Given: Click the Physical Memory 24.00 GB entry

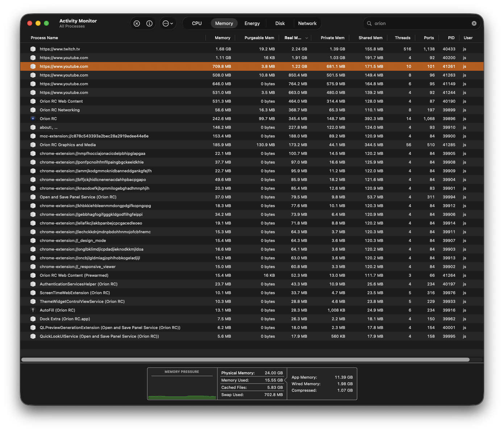Looking at the screenshot, I should tap(252, 373).
